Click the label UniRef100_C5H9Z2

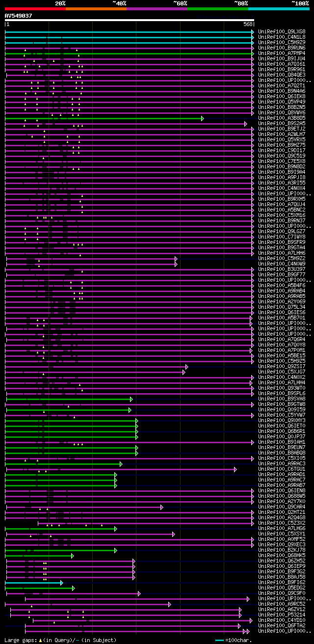pyautogui.click(x=282, y=258)
